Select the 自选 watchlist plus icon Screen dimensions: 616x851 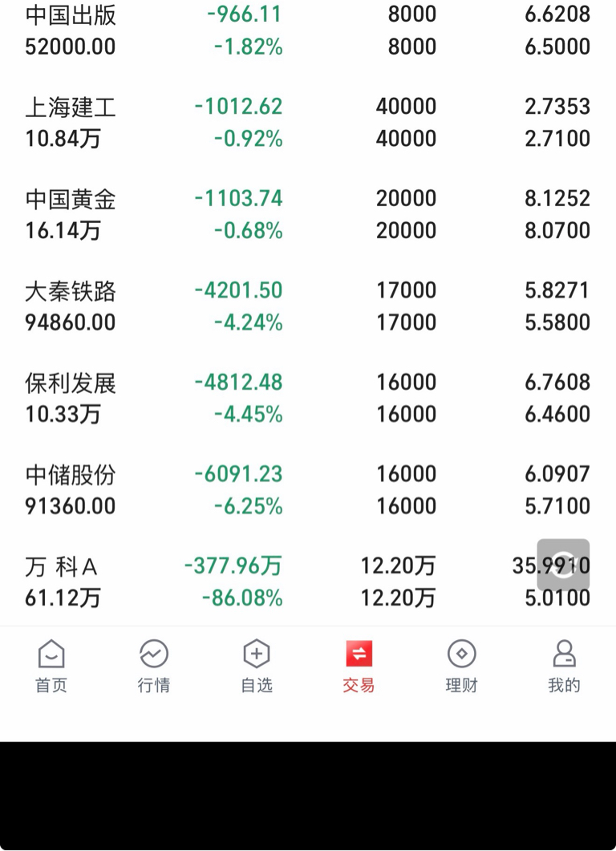click(x=257, y=654)
